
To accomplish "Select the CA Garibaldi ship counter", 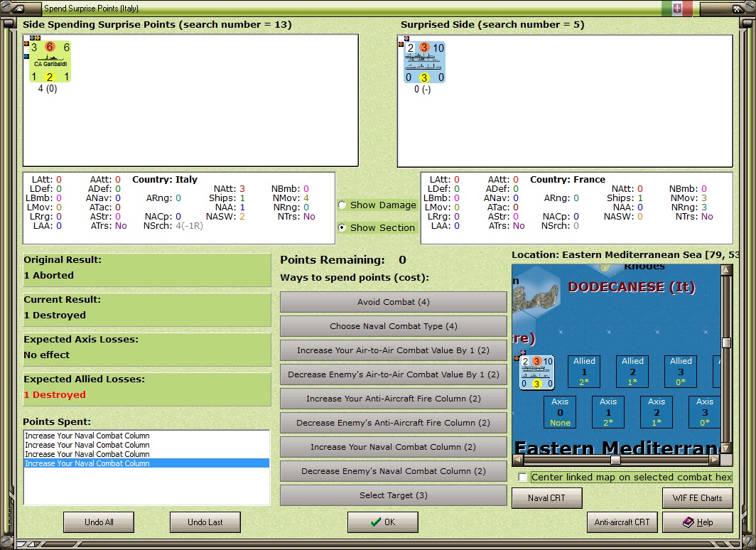I will coord(50,62).
